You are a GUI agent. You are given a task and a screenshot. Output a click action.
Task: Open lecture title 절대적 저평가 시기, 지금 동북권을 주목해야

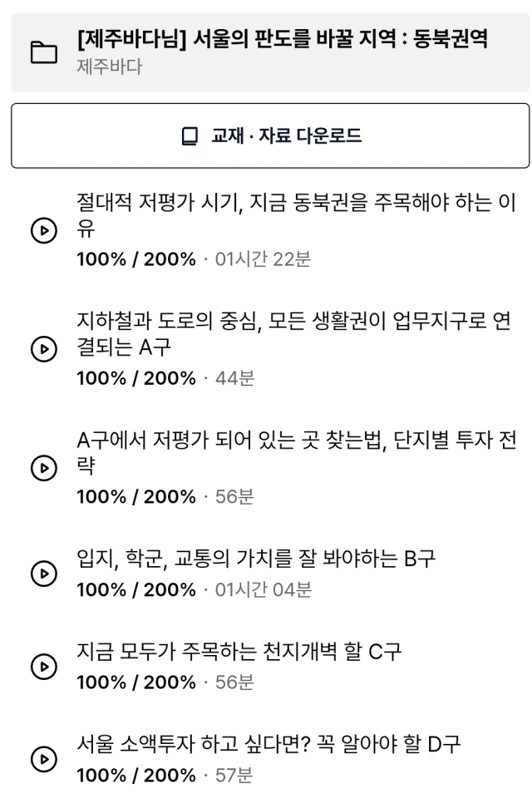(296, 215)
